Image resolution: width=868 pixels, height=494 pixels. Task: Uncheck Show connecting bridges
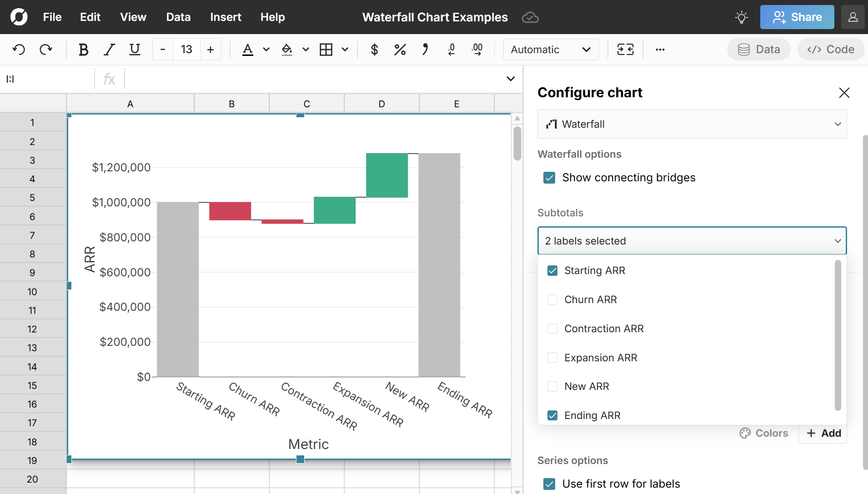(549, 178)
